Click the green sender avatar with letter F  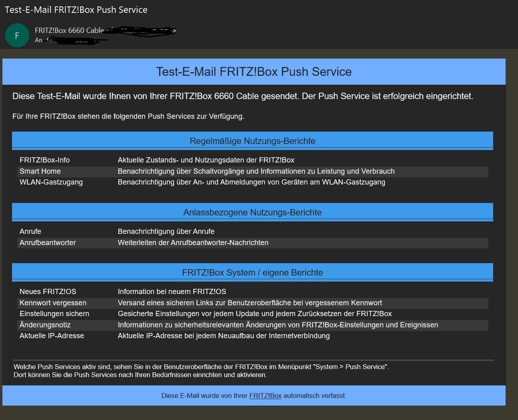coord(17,35)
